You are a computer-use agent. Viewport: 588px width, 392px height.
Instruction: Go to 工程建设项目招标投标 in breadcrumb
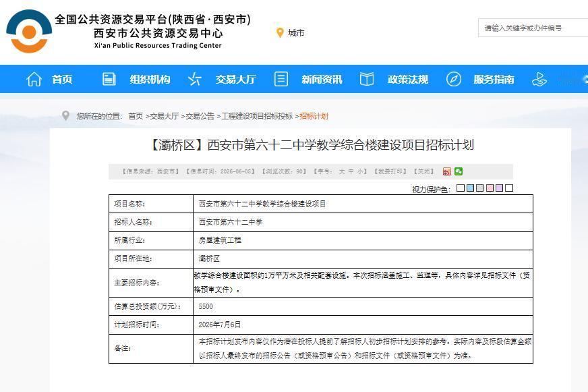[x=257, y=116]
